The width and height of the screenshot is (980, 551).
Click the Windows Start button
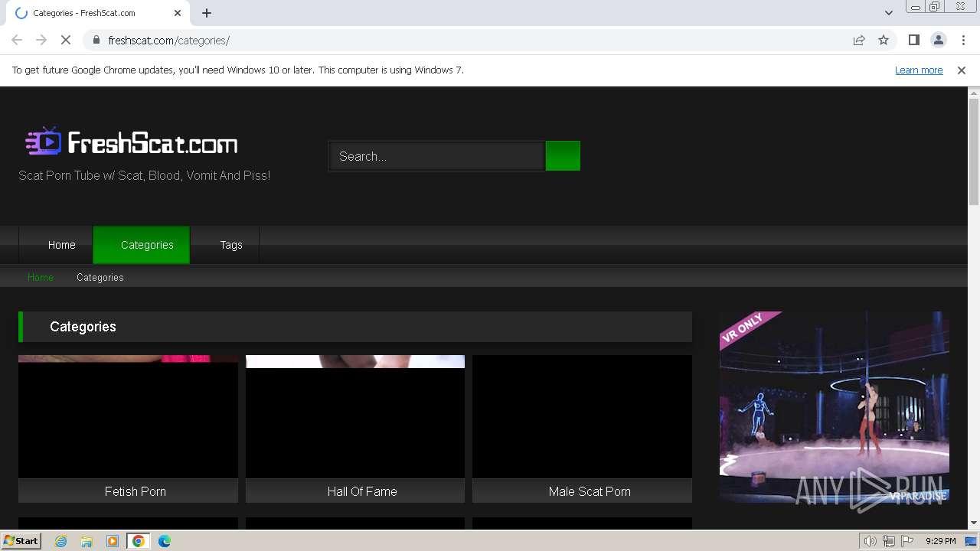(21, 540)
